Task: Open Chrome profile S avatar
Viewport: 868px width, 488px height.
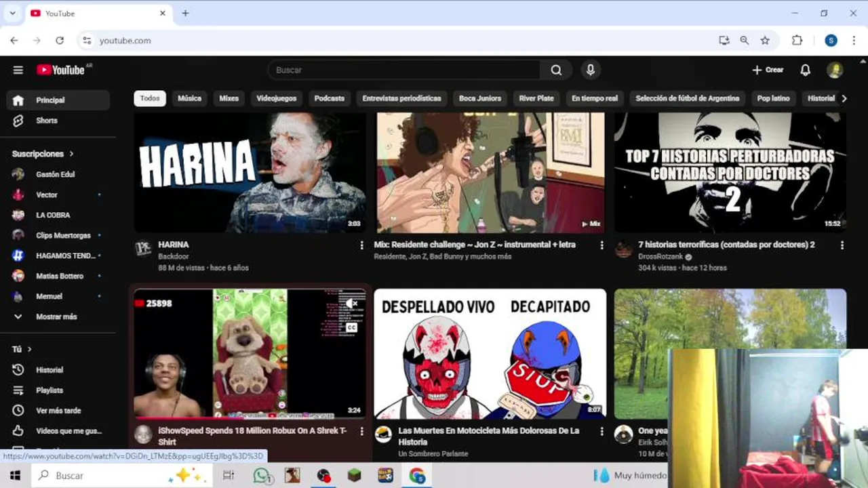Action: click(831, 41)
